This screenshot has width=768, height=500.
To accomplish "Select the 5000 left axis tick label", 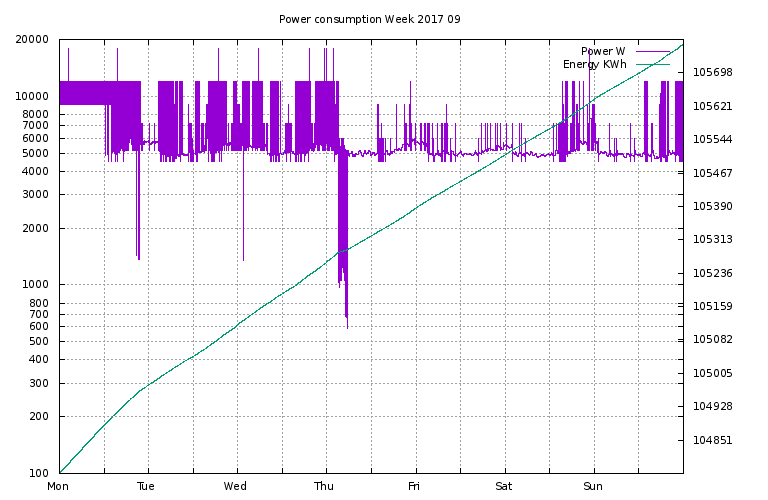I will click(x=36, y=154).
